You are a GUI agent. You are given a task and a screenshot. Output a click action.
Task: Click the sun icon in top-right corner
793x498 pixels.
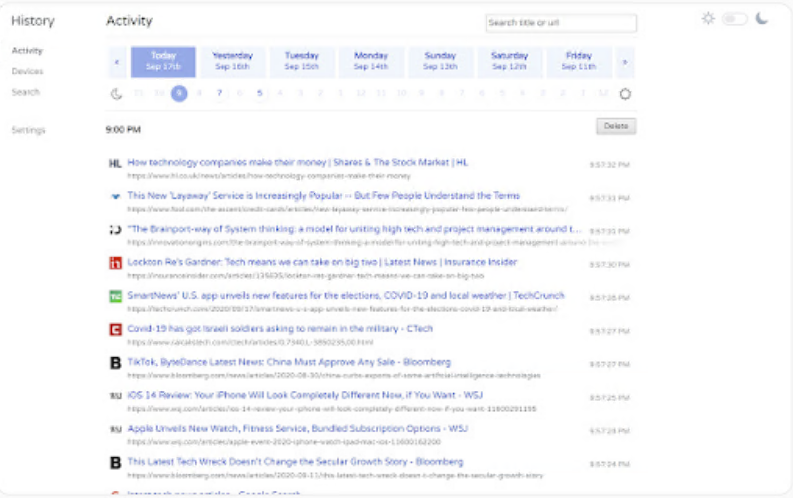coord(708,18)
